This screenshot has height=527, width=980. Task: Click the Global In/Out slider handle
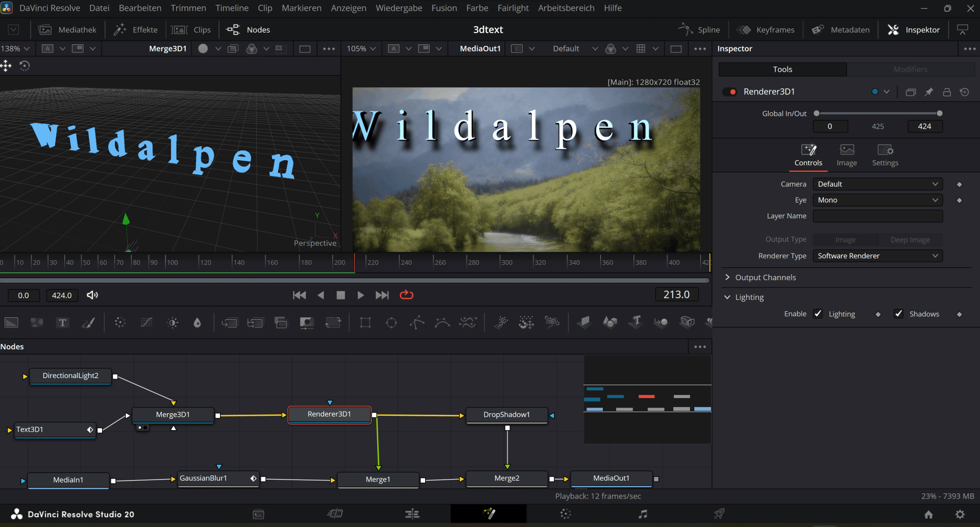coord(817,113)
